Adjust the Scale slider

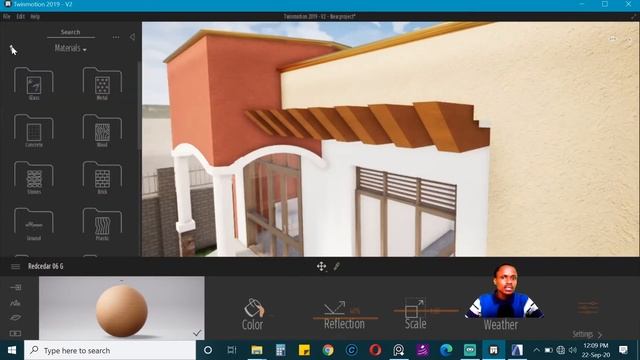tap(426, 311)
